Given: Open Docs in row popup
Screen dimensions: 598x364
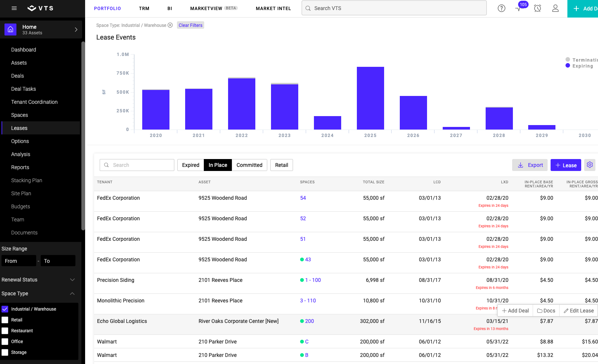Looking at the screenshot, I should click(x=546, y=311).
